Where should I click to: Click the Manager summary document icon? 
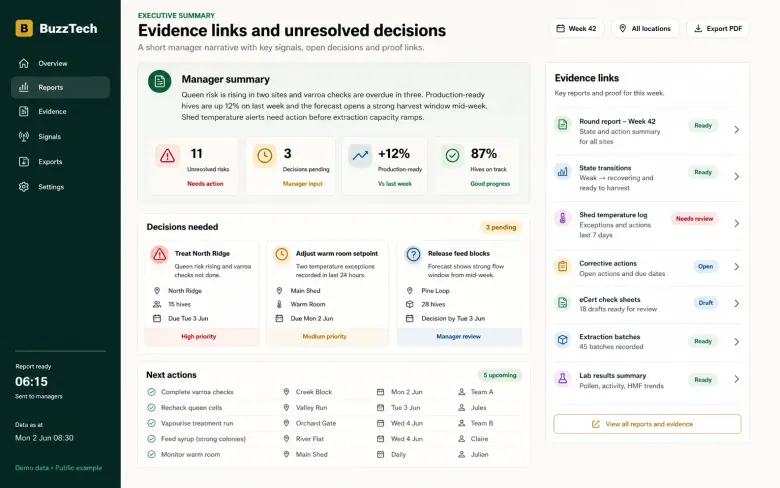160,81
